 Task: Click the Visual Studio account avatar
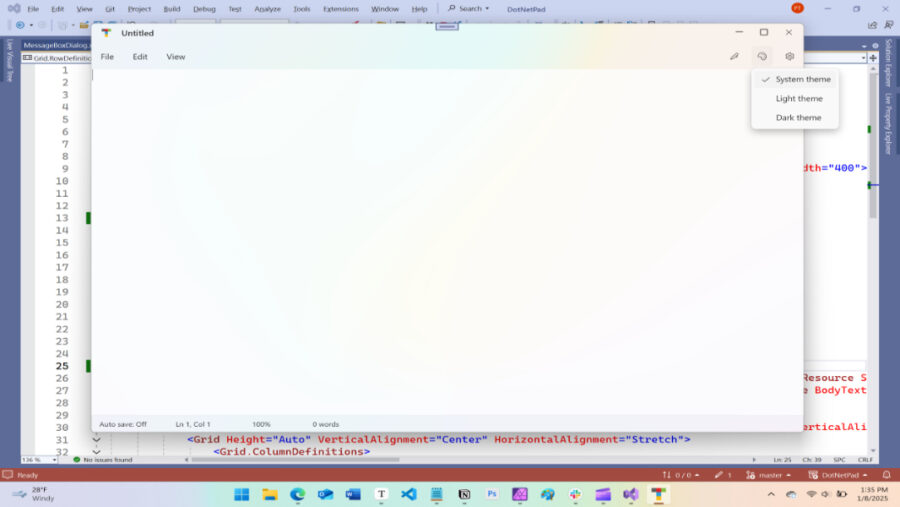[x=797, y=8]
